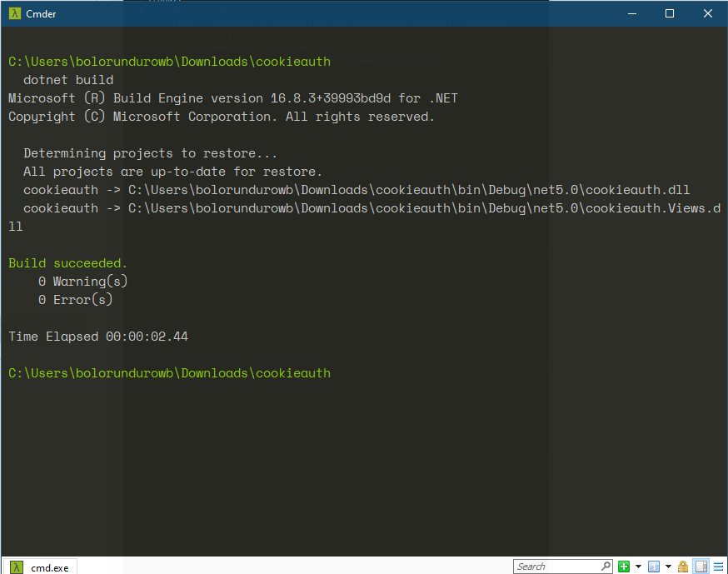The width and height of the screenshot is (728, 574).
Task: Click the magnifier icon in Search box
Action: [606, 567]
